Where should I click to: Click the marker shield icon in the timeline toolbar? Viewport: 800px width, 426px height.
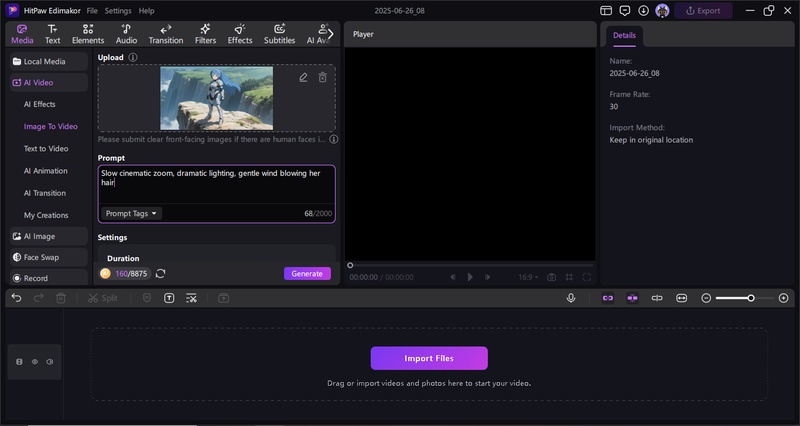click(x=147, y=298)
